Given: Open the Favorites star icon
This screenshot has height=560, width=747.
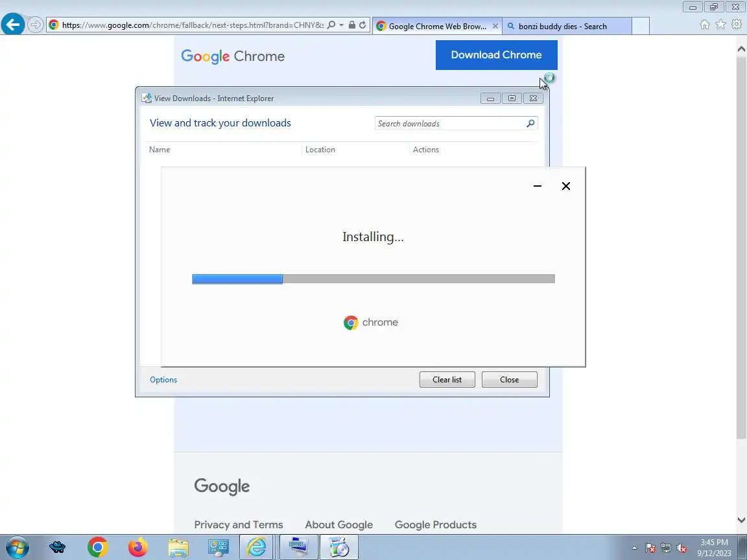Looking at the screenshot, I should (x=721, y=24).
